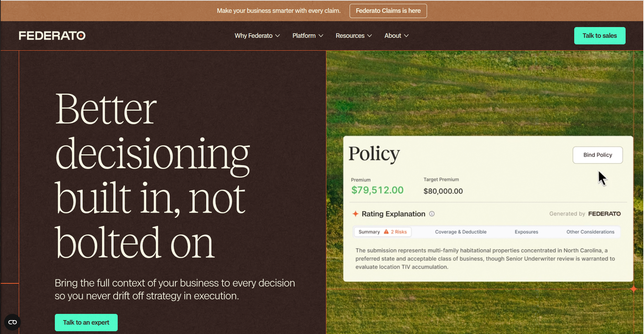644x334 pixels.
Task: Click the target premium $80,000.00
Action: [443, 191]
